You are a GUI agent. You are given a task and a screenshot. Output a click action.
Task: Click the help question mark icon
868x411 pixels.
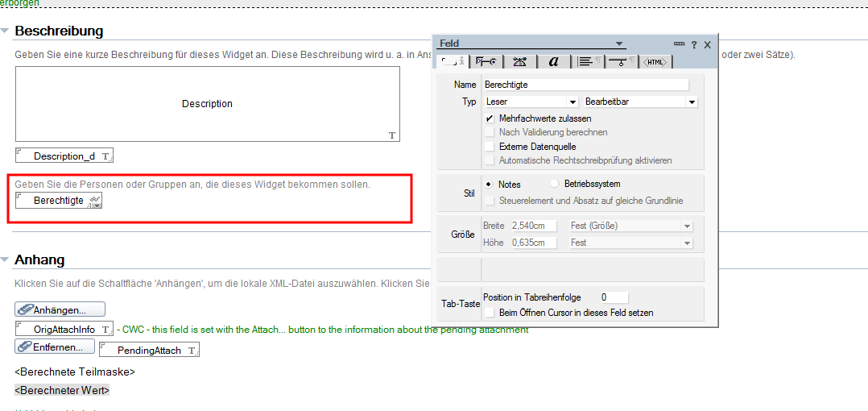tap(694, 44)
